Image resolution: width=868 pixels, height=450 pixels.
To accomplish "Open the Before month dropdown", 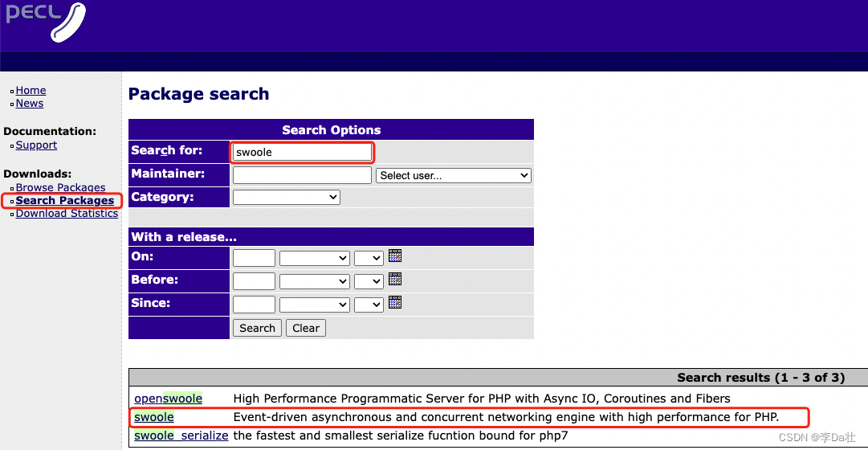I will pyautogui.click(x=315, y=281).
